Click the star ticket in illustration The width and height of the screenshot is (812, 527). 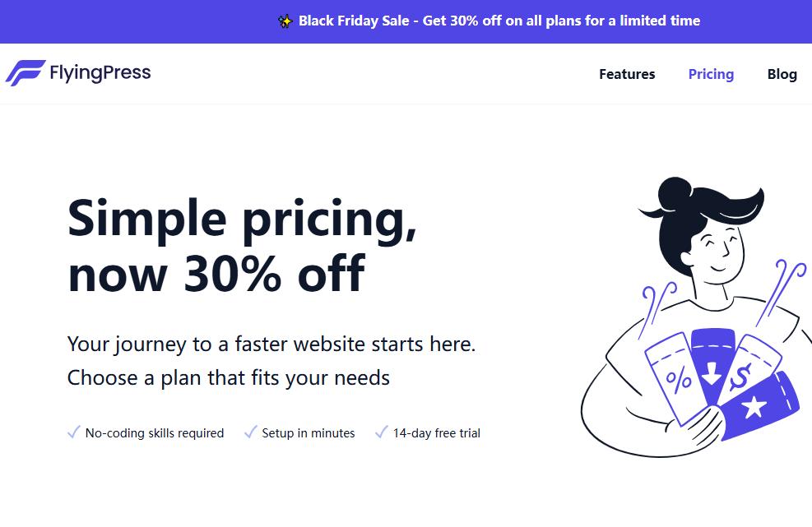[757, 406]
